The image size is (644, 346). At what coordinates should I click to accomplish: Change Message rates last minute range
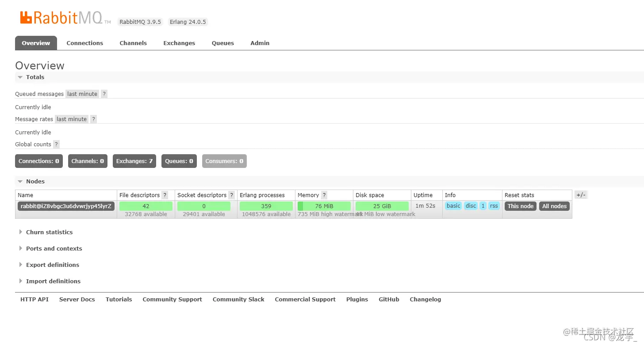pyautogui.click(x=72, y=119)
